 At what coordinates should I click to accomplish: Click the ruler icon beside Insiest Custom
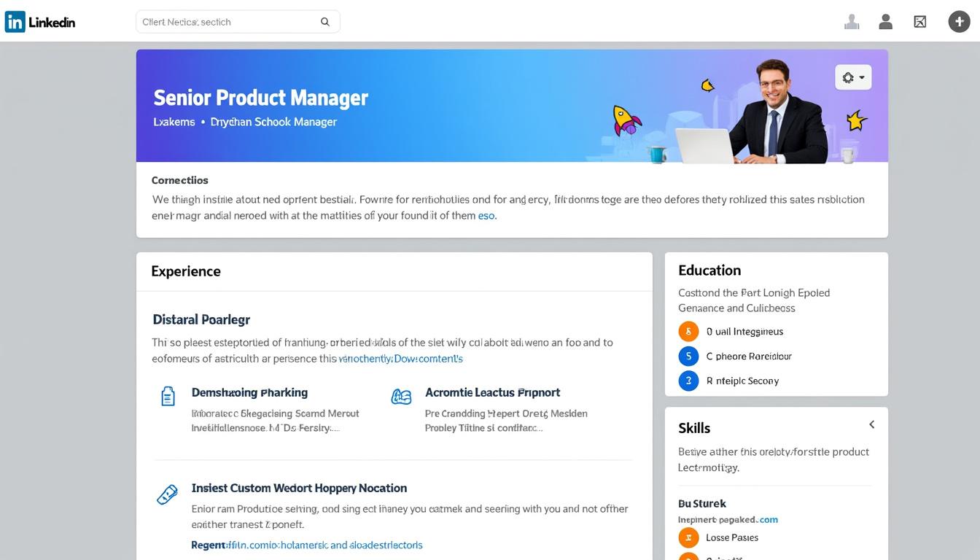167,495
